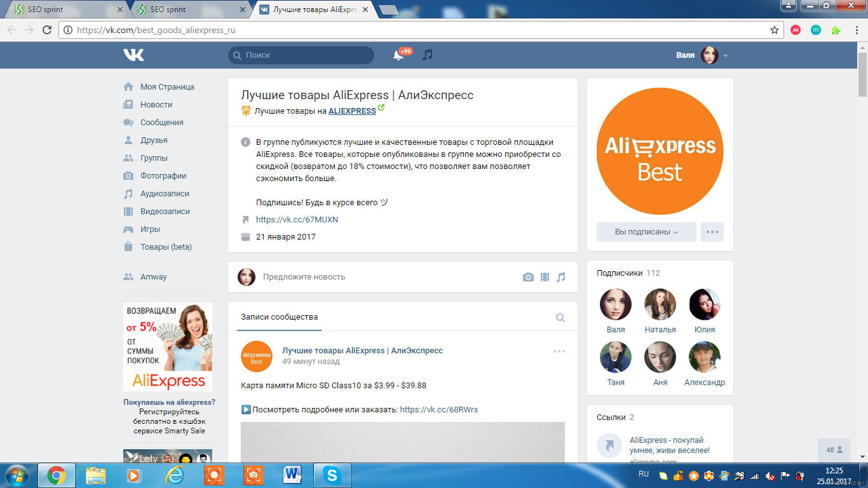Open the Windows Start menu
This screenshot has width=868, height=488.
coord(17,475)
